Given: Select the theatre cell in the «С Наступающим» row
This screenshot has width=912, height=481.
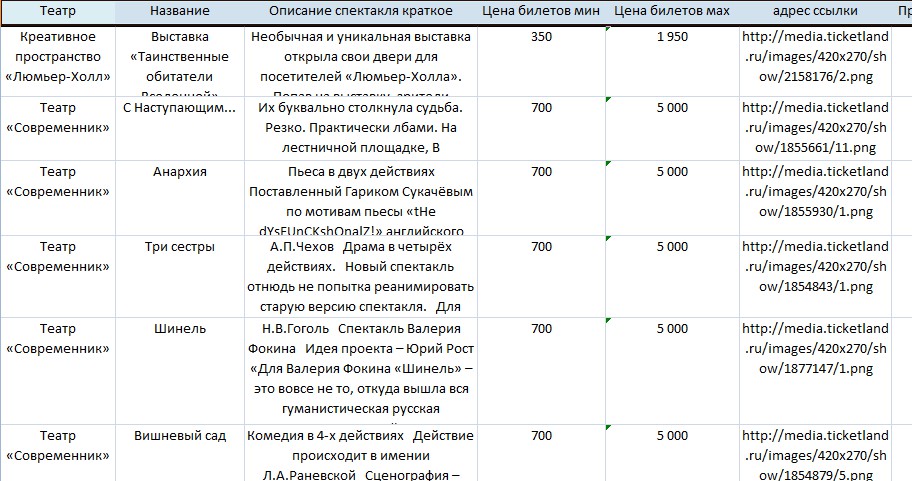Looking at the screenshot, I should [58, 129].
